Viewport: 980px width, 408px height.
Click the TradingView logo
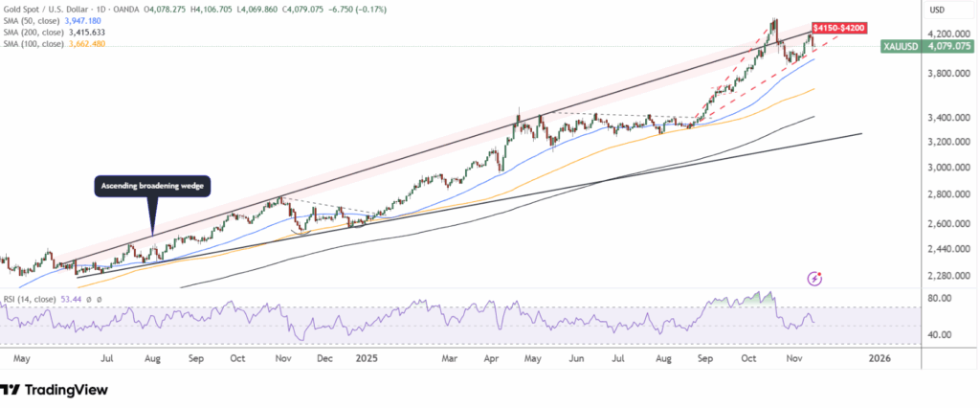click(x=54, y=390)
